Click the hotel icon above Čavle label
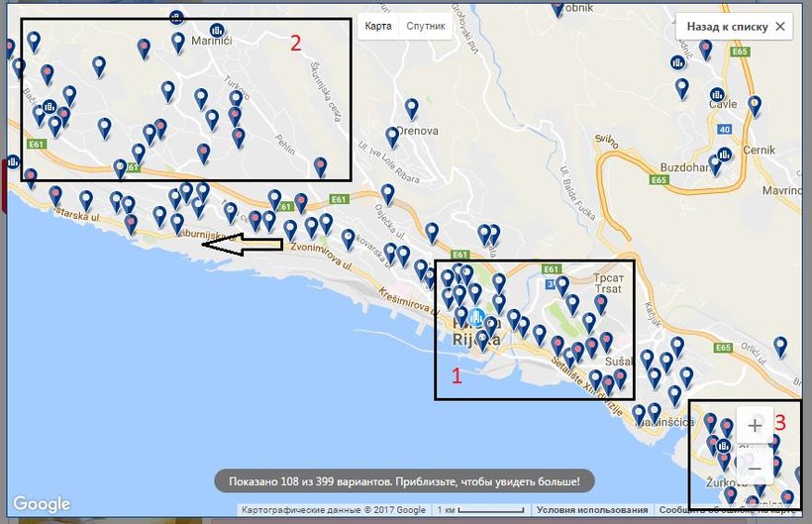 point(716,96)
